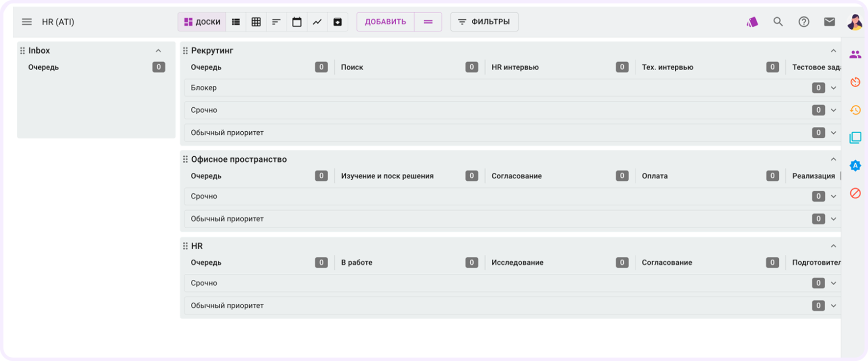This screenshot has width=868, height=361.
Task: Click the HR board drag handle
Action: point(185,246)
